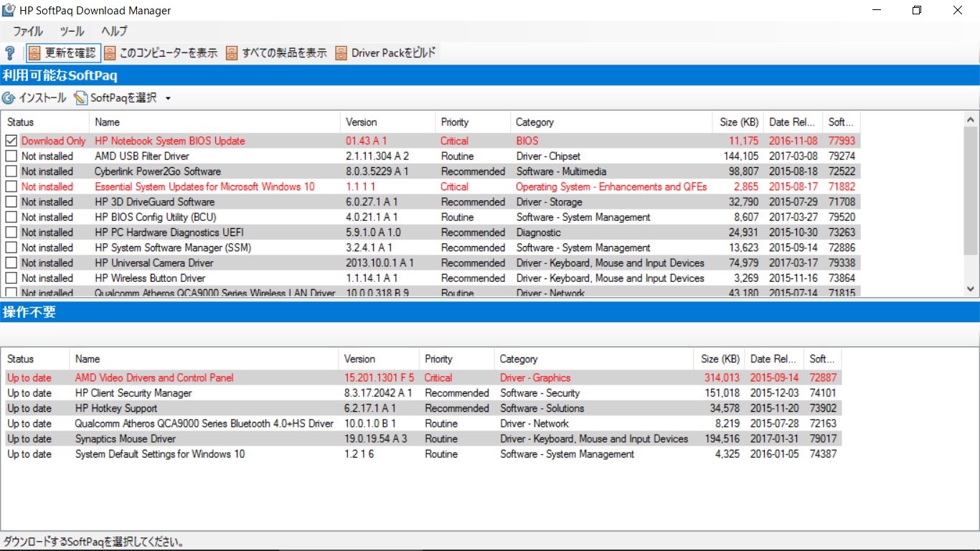Open the ファイル menu
Viewport: 980px width, 551px height.
click(x=28, y=32)
